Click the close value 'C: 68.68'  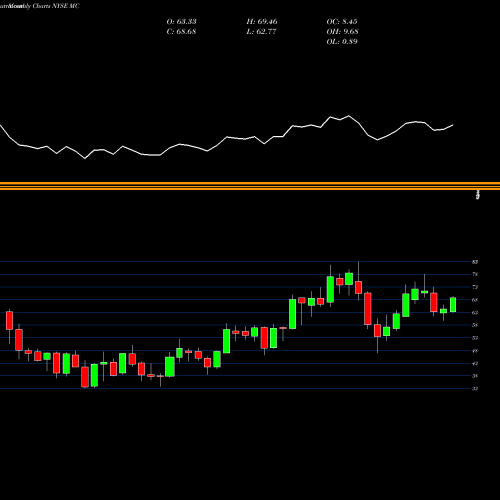tap(181, 32)
